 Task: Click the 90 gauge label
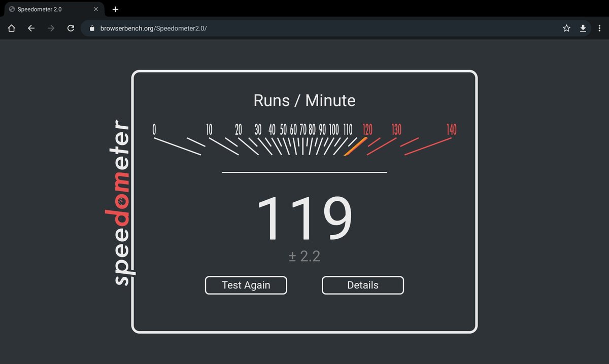click(322, 130)
